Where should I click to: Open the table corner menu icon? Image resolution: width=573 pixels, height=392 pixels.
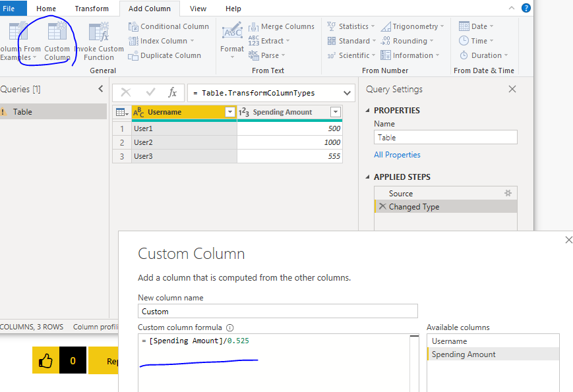122,112
